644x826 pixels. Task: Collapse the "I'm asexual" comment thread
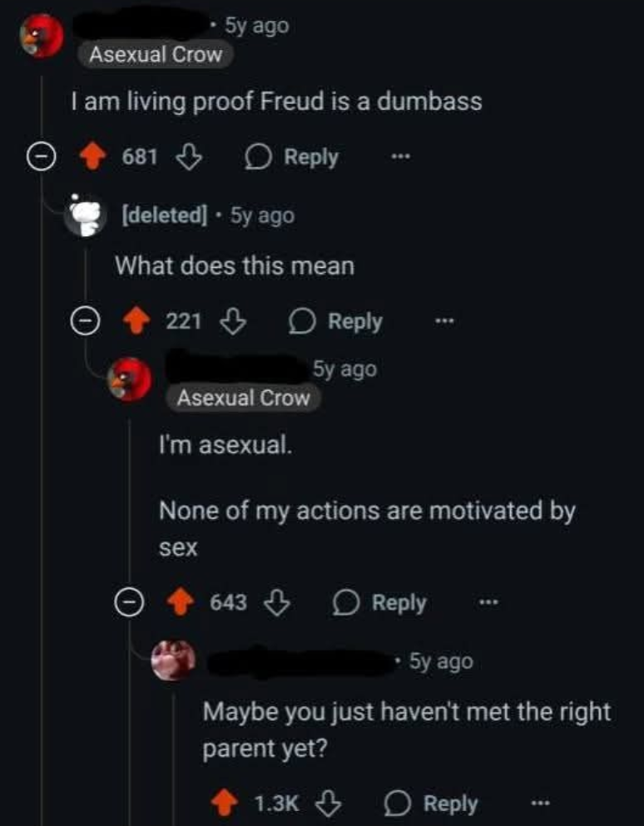point(127,602)
